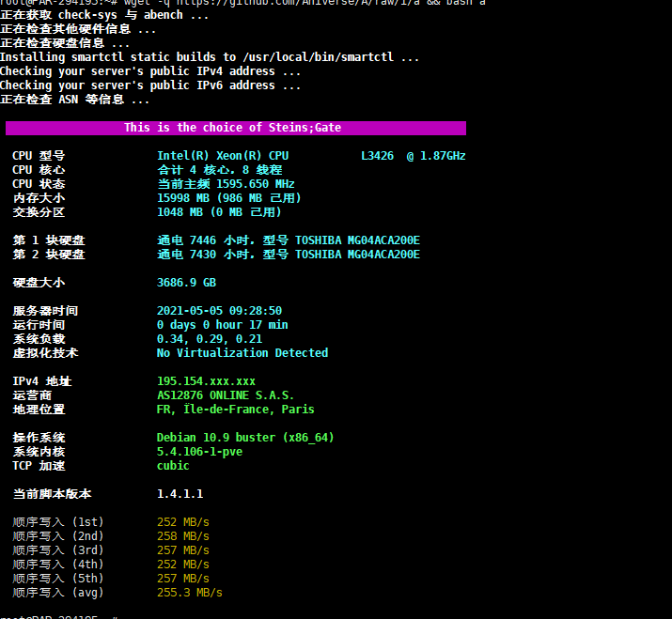This screenshot has width=672, height=619.
Task: Click the 'Installing smartctl static builds' line
Action: [210, 57]
